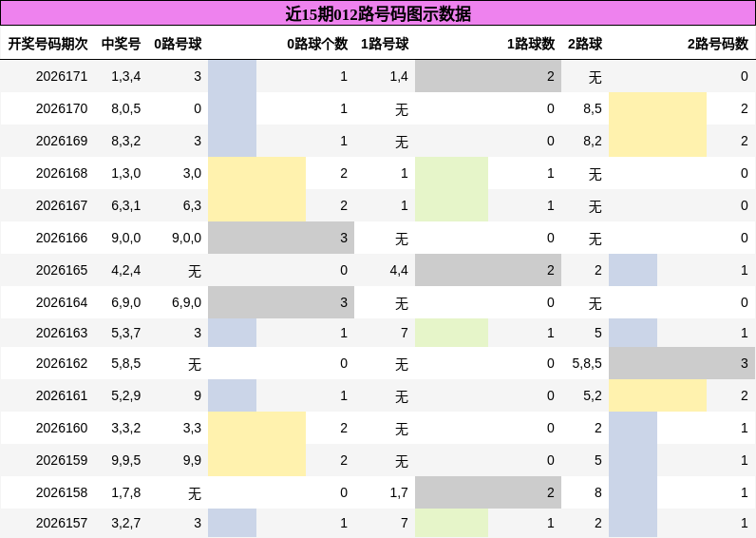Click winning number 8,3,2
This screenshot has height=538, width=756.
point(125,141)
